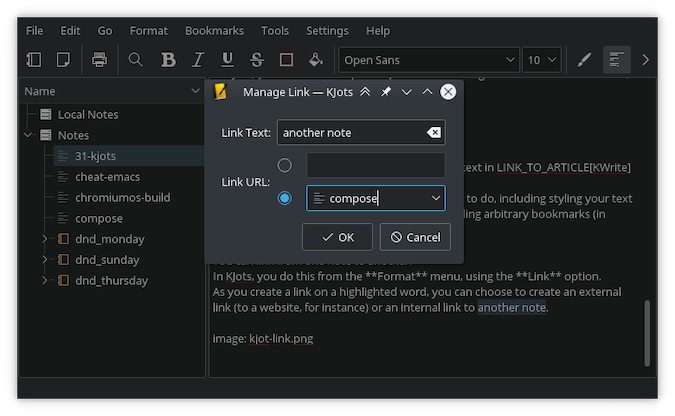Open the Settings menu

[327, 31]
